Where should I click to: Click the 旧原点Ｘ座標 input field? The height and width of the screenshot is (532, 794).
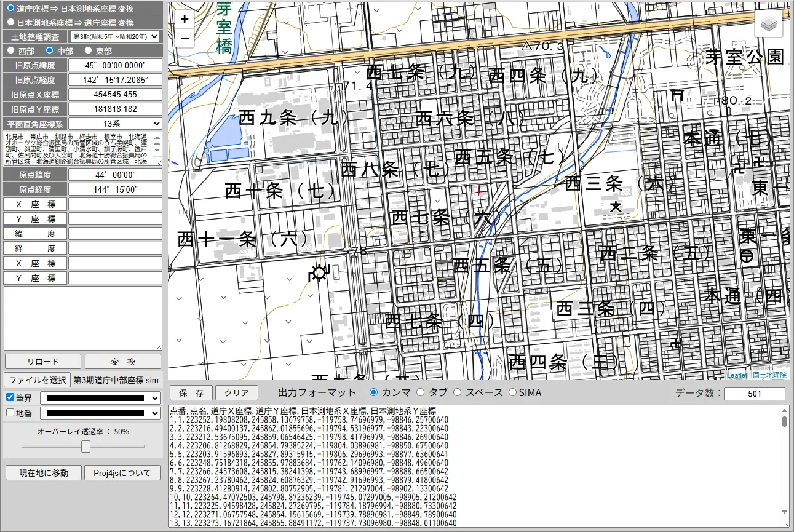pyautogui.click(x=115, y=95)
